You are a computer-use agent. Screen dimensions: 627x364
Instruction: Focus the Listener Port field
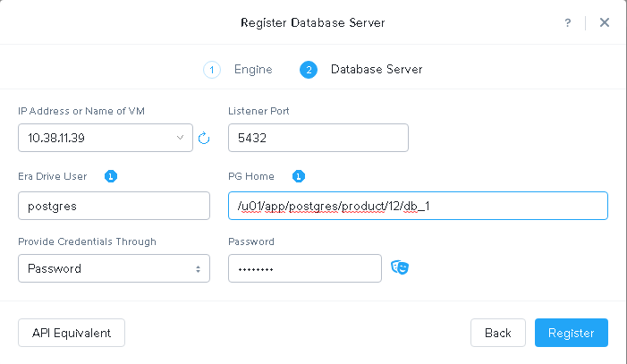[318, 138]
